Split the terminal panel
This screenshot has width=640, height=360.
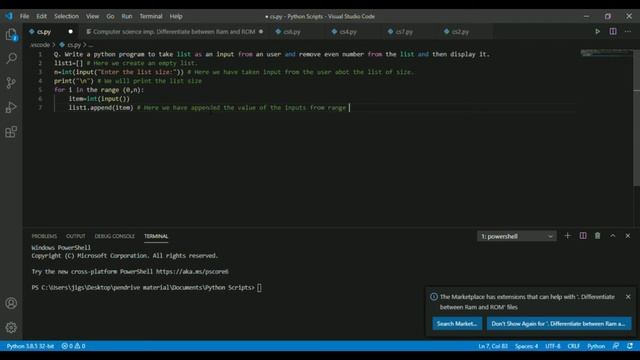tap(583, 236)
